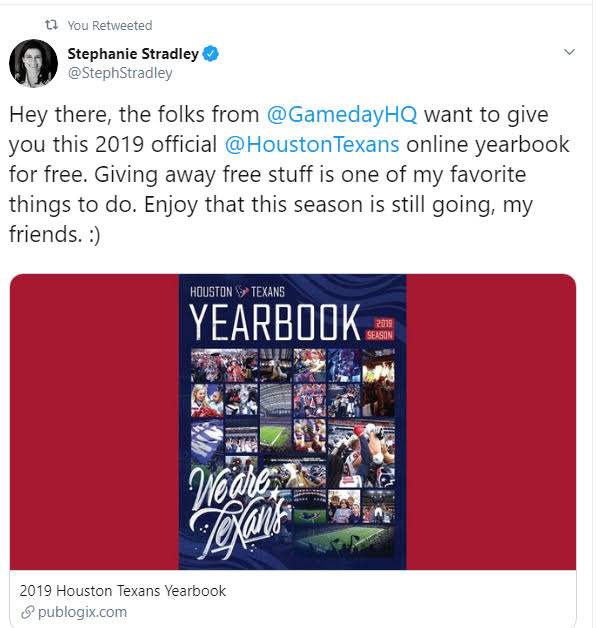This screenshot has height=628, width=596.
Task: Expand the tweet options chevron
Action: tap(569, 52)
